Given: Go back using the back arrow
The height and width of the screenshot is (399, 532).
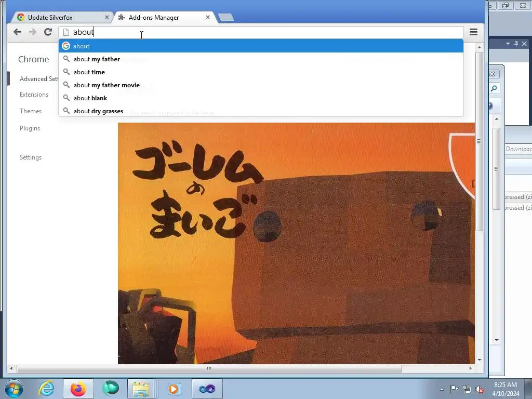Looking at the screenshot, I should 17,32.
